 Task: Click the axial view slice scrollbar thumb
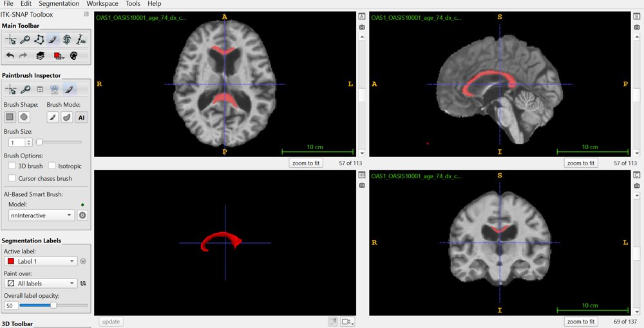(361, 96)
